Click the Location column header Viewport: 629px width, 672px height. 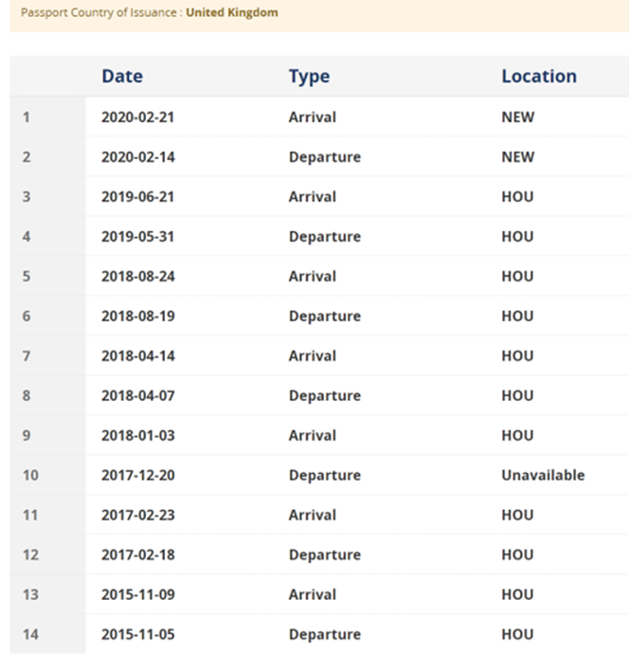click(539, 76)
